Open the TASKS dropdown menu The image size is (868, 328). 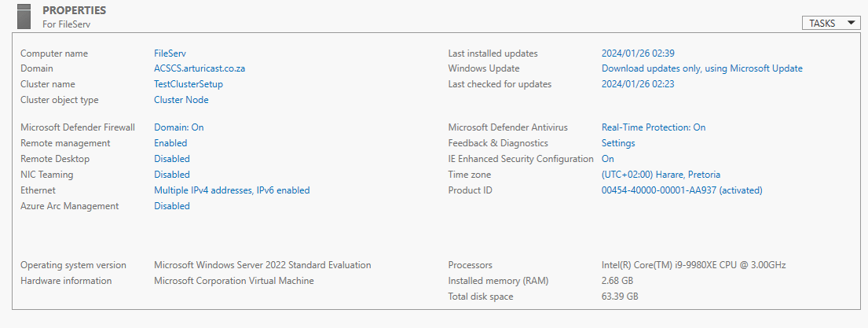[830, 24]
